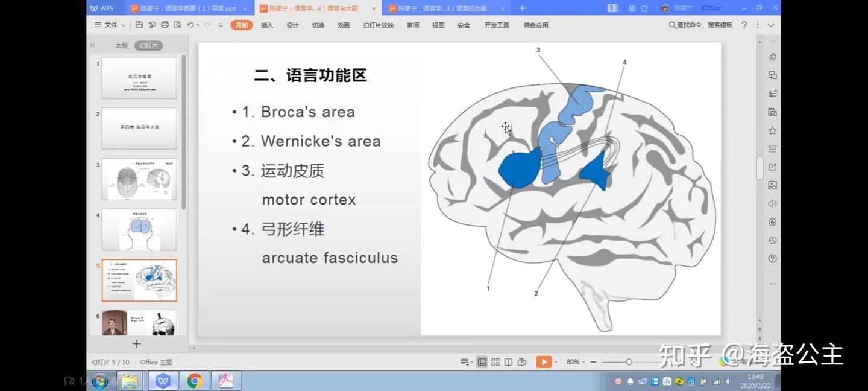The height and width of the screenshot is (391, 868).
Task: Click the Print Preview icon
Action: point(177,25)
